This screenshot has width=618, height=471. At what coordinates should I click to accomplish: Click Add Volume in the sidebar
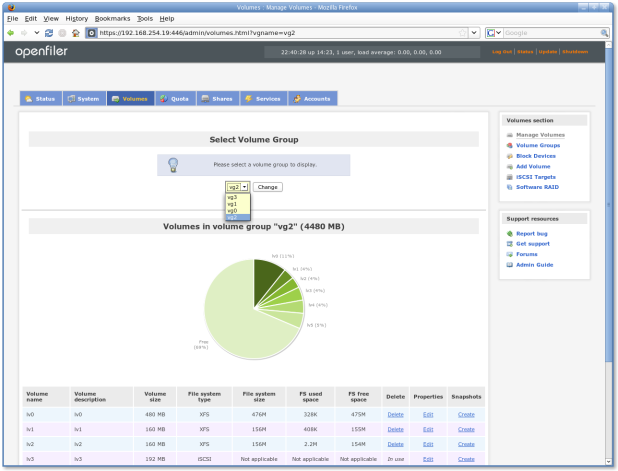tap(533, 166)
